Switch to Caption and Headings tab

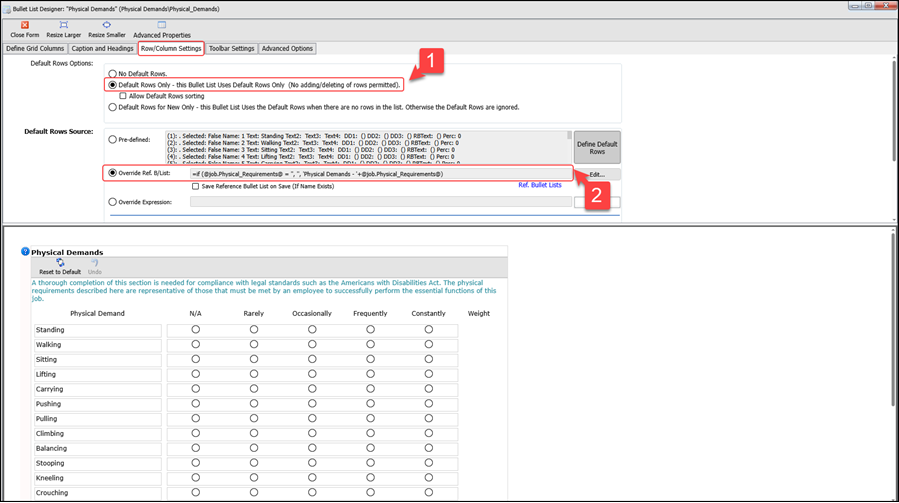102,49
